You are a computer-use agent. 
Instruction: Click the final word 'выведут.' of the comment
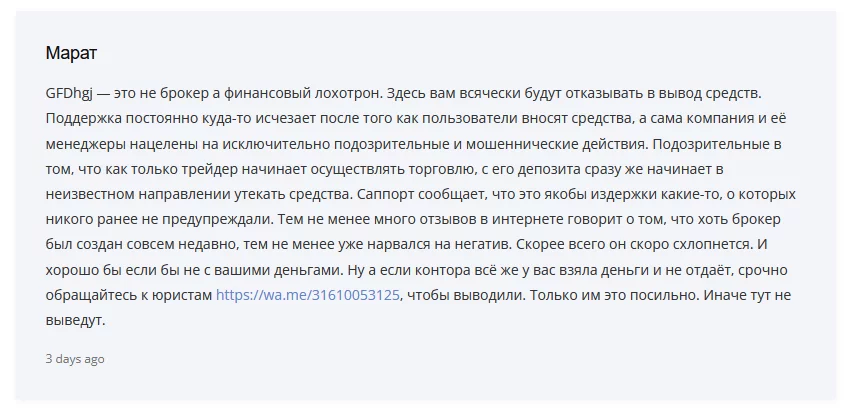pyautogui.click(x=75, y=320)
